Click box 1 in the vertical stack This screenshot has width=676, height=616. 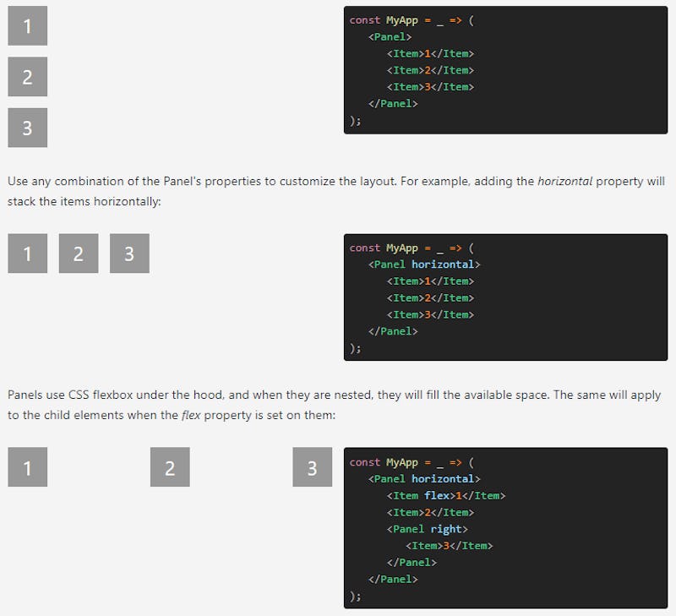point(27,26)
